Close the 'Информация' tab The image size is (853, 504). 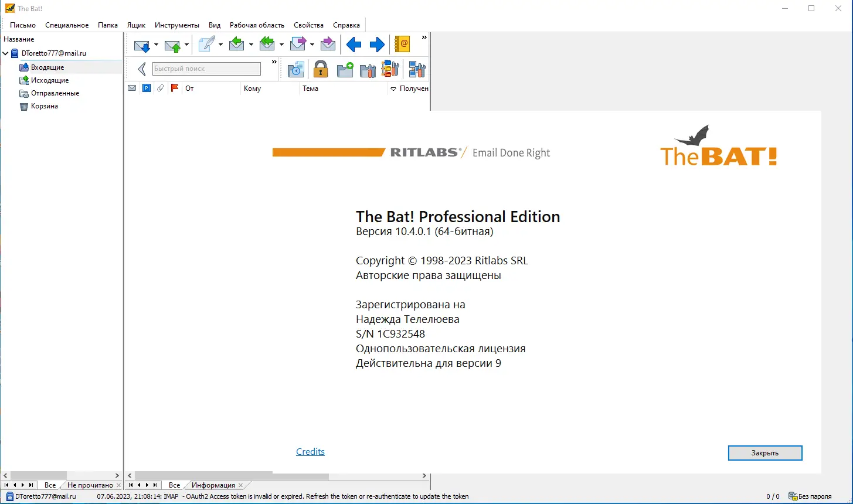[x=240, y=486]
